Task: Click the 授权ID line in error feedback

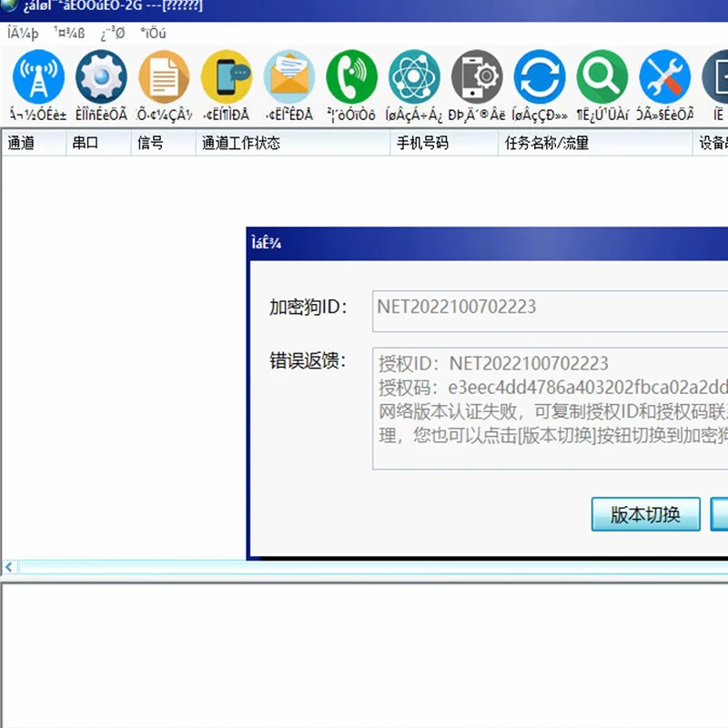Action: point(493,363)
